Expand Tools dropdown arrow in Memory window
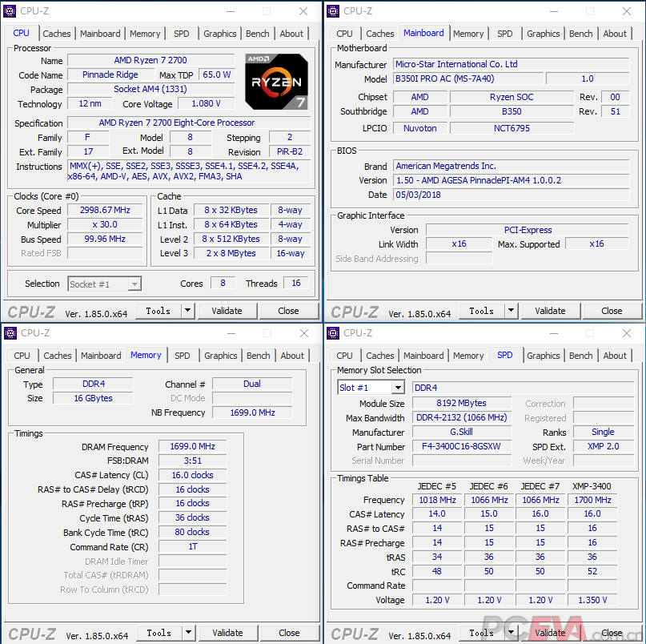This screenshot has height=644, width=646. click(188, 633)
